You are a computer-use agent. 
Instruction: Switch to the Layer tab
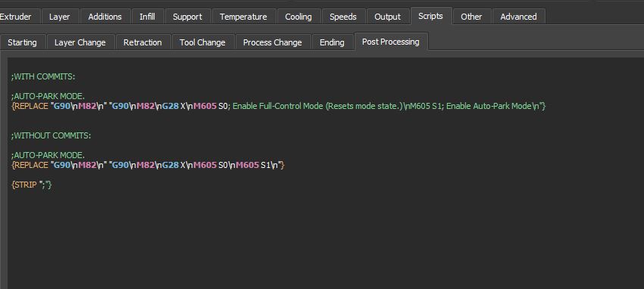60,17
